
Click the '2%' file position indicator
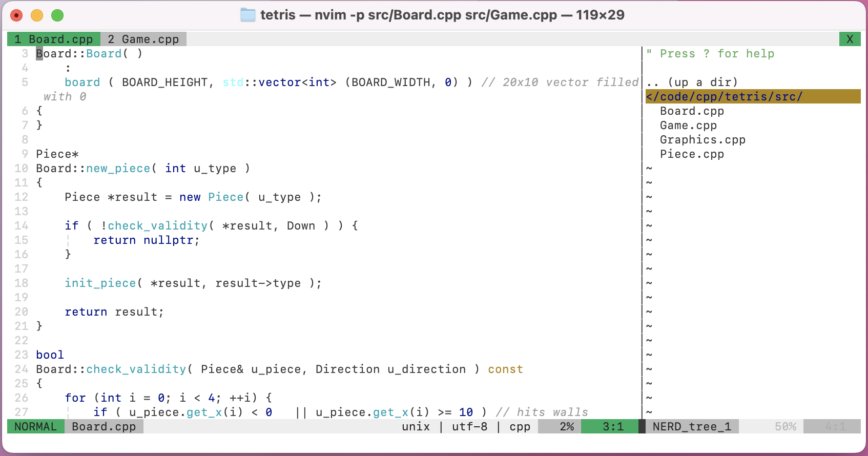click(567, 427)
